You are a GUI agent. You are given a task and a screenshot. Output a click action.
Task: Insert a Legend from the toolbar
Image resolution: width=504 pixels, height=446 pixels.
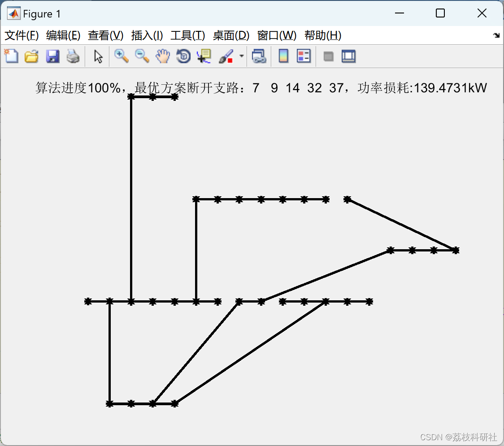(304, 56)
